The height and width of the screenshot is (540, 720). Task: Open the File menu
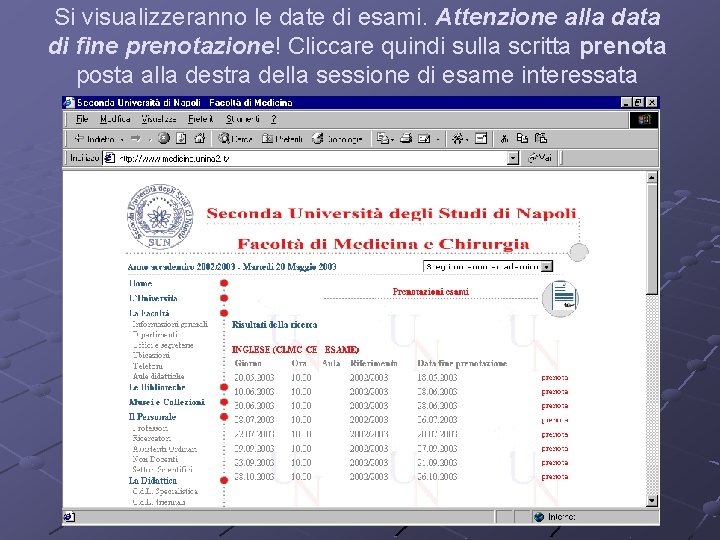[x=82, y=119]
